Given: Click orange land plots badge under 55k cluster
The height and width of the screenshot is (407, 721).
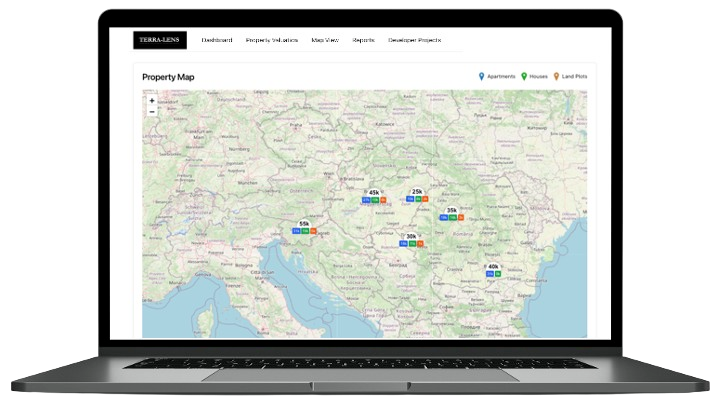Looking at the screenshot, I should [313, 231].
